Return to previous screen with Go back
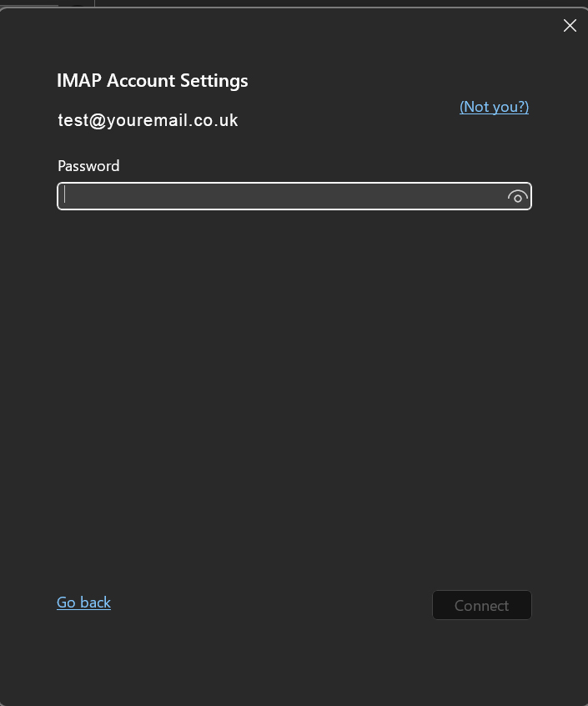Screen dimensions: 588x706 click(x=83, y=603)
